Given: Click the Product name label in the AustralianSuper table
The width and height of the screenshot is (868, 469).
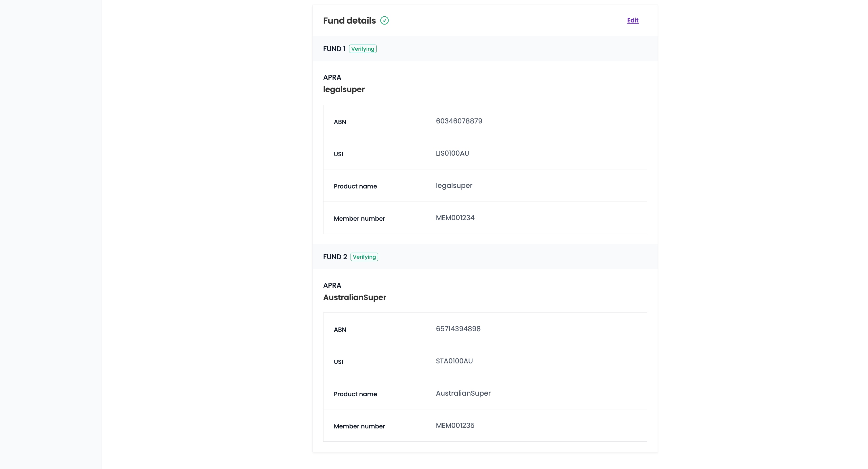Looking at the screenshot, I should pos(355,394).
